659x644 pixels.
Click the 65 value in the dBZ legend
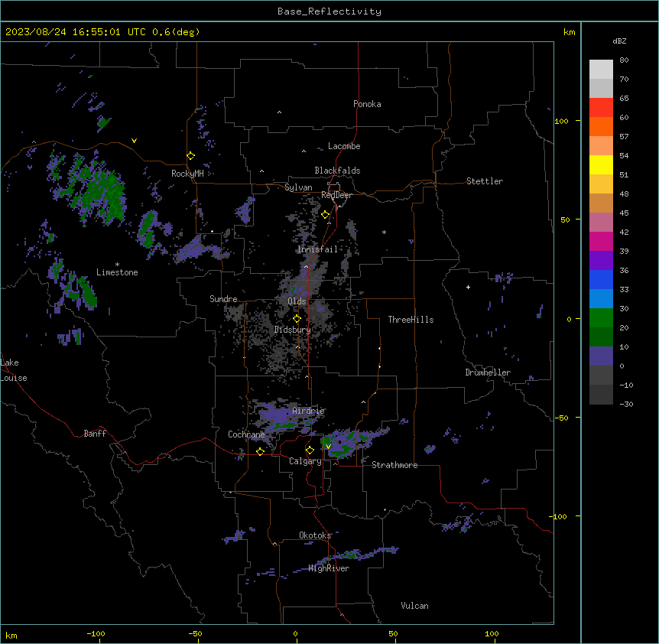tap(624, 98)
